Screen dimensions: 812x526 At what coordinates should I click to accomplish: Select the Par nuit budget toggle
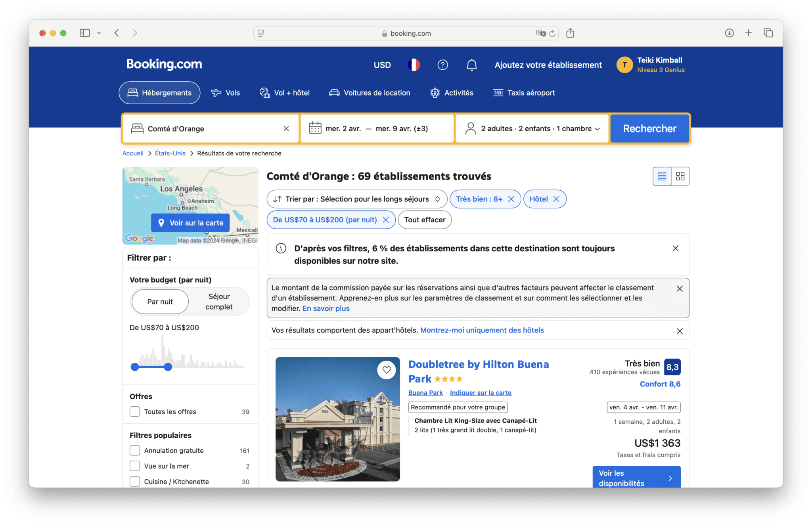(x=160, y=302)
